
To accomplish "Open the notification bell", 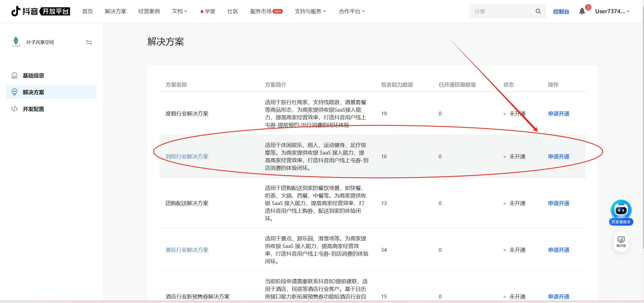I will click(x=582, y=11).
